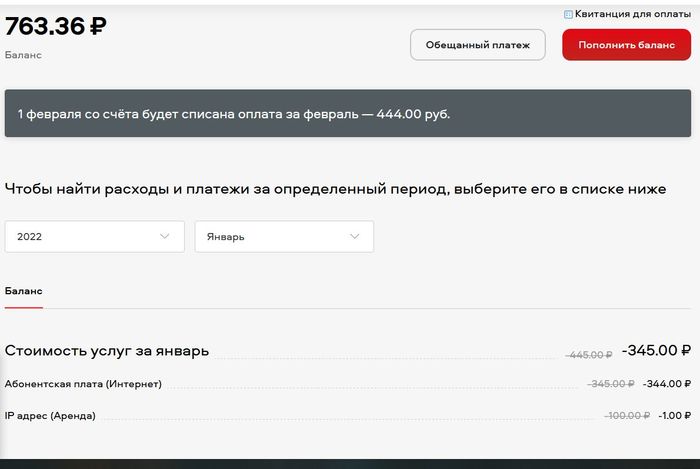The width and height of the screenshot is (700, 469).
Task: Click the 763.36 ₽ balance amount
Action: [x=56, y=25]
